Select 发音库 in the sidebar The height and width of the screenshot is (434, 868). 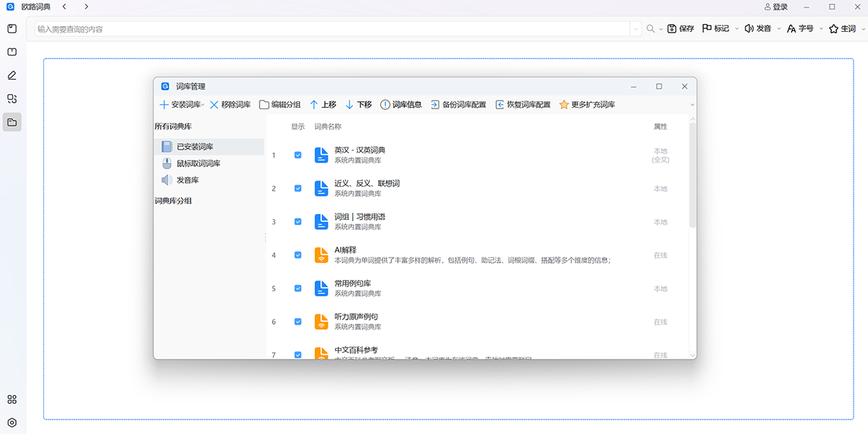[x=187, y=180]
